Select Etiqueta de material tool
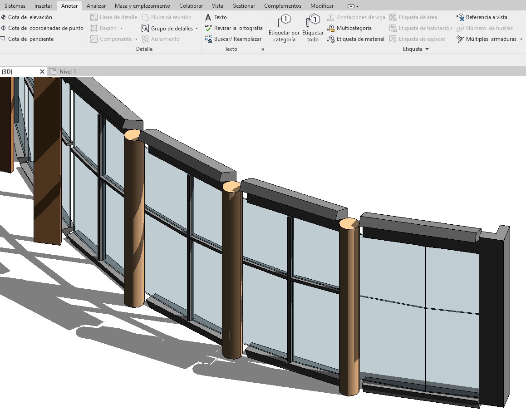This screenshot has height=420, width=526. tap(356, 39)
